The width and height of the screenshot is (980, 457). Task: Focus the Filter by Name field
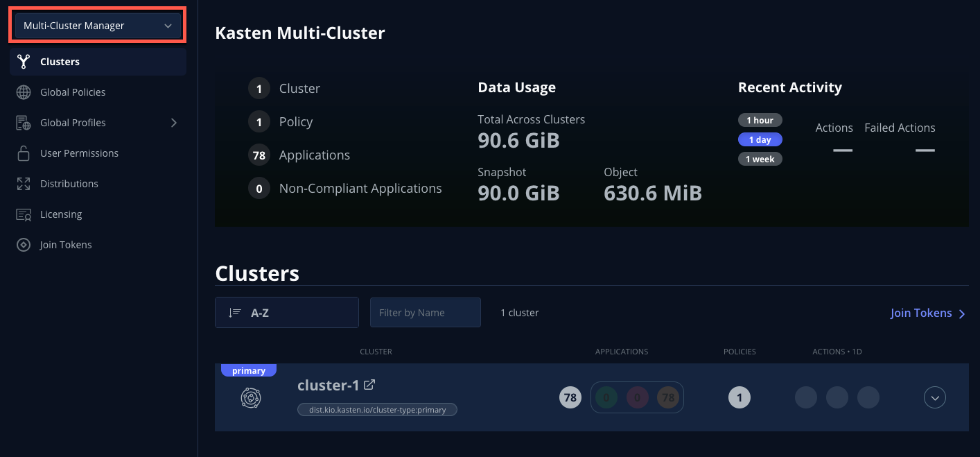pos(426,313)
